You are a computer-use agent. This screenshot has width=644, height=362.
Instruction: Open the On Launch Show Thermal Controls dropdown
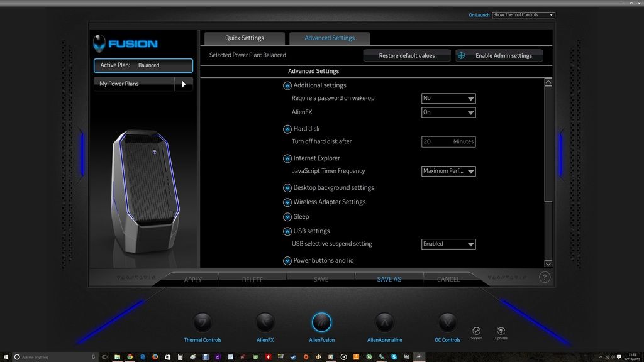(x=523, y=15)
